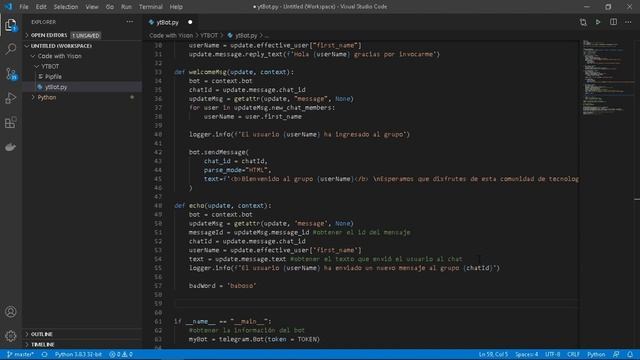Run the Python file with play icon
Image resolution: width=640 pixels, height=360 pixels.
tap(598, 22)
